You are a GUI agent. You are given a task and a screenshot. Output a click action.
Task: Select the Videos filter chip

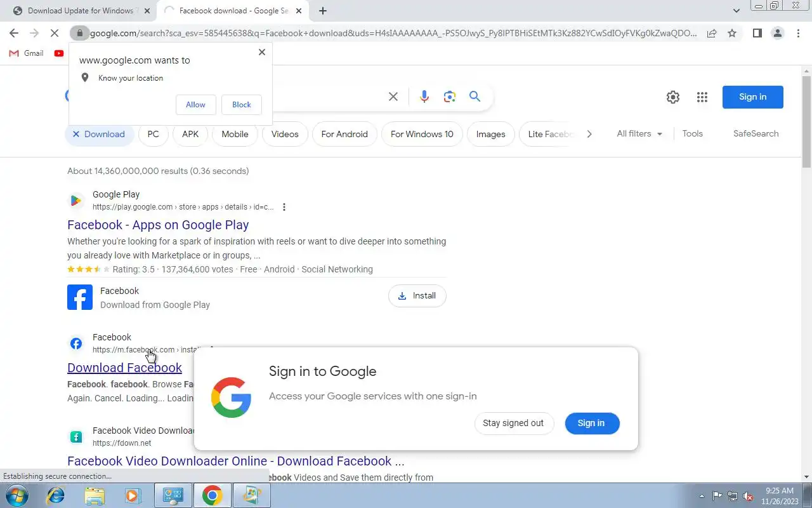(285, 134)
